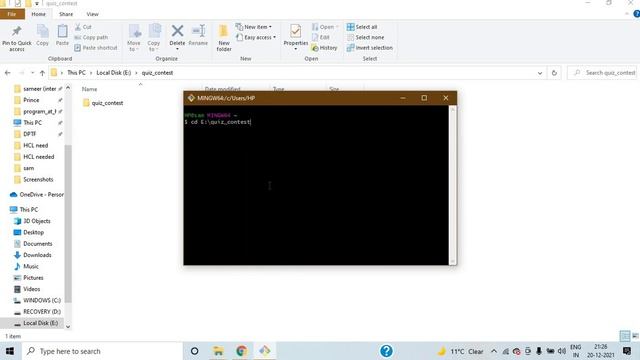Switch to the Share tab
Image resolution: width=640 pixels, height=360 pixels.
[66, 14]
